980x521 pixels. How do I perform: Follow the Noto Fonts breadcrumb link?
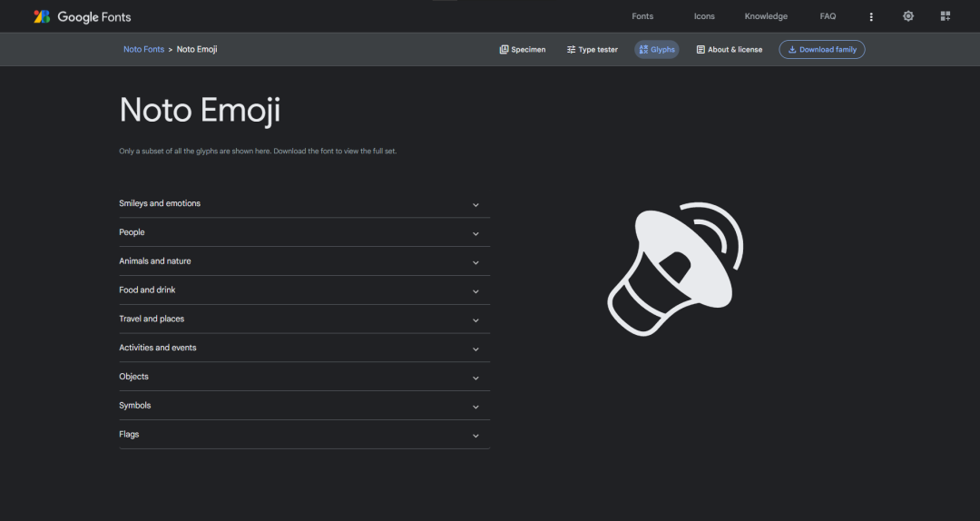click(143, 49)
